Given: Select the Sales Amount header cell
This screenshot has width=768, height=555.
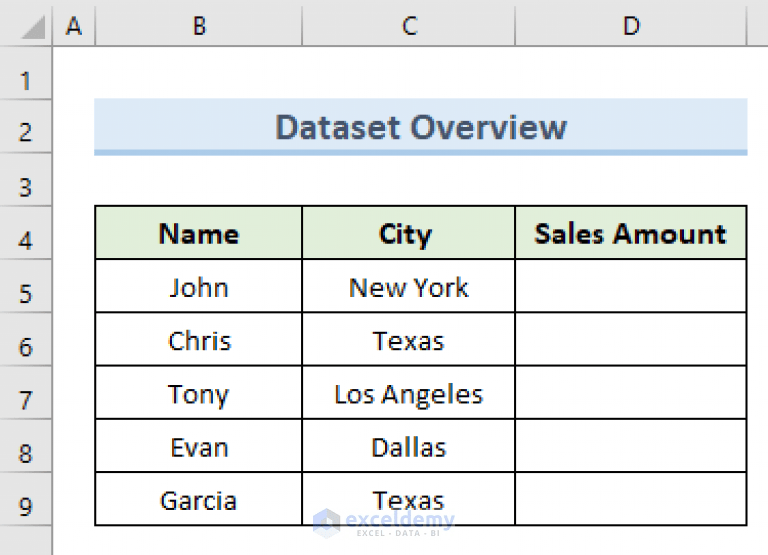Looking at the screenshot, I should point(631,233).
